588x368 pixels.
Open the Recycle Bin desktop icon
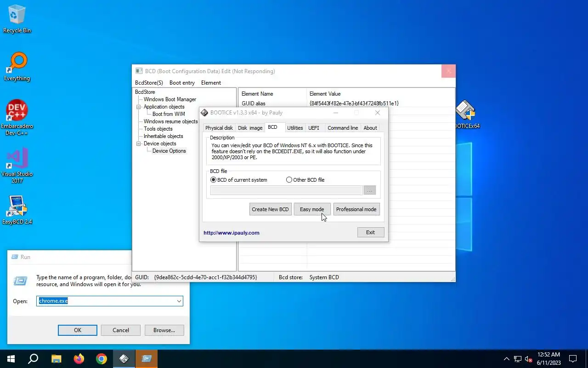click(x=17, y=19)
